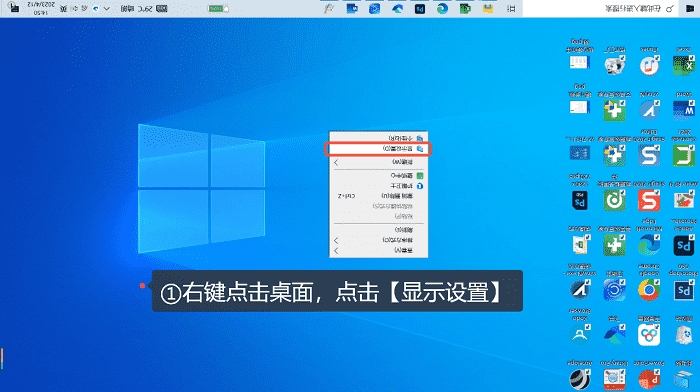This screenshot has height=392, width=700.
Task: Click the brush tool icon on taskbar
Action: [x=329, y=8]
